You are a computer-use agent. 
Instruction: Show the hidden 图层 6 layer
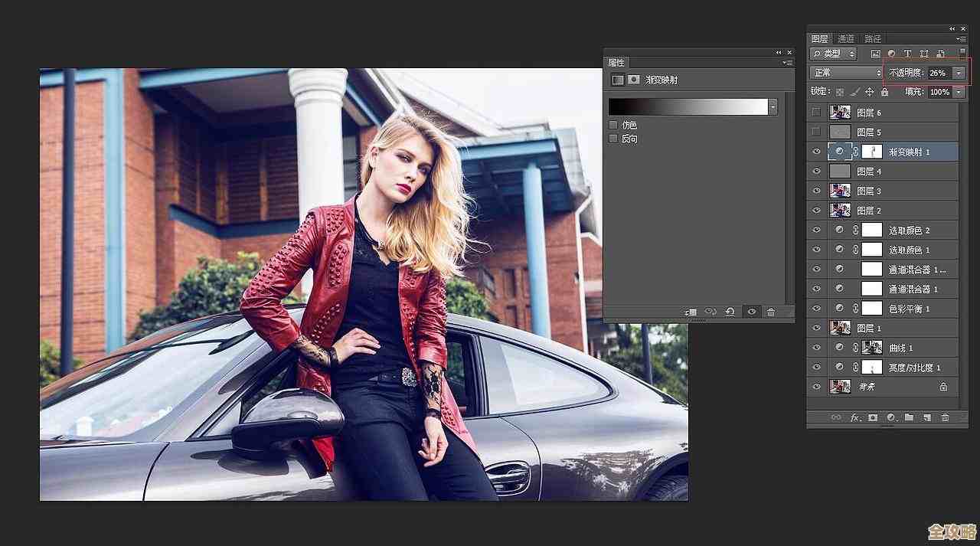[816, 113]
